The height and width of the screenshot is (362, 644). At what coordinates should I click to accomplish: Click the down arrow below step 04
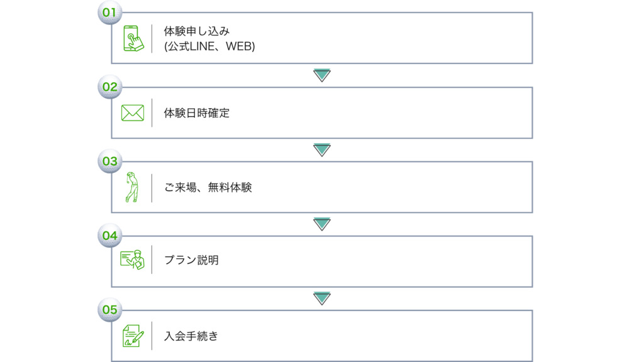coord(322,299)
